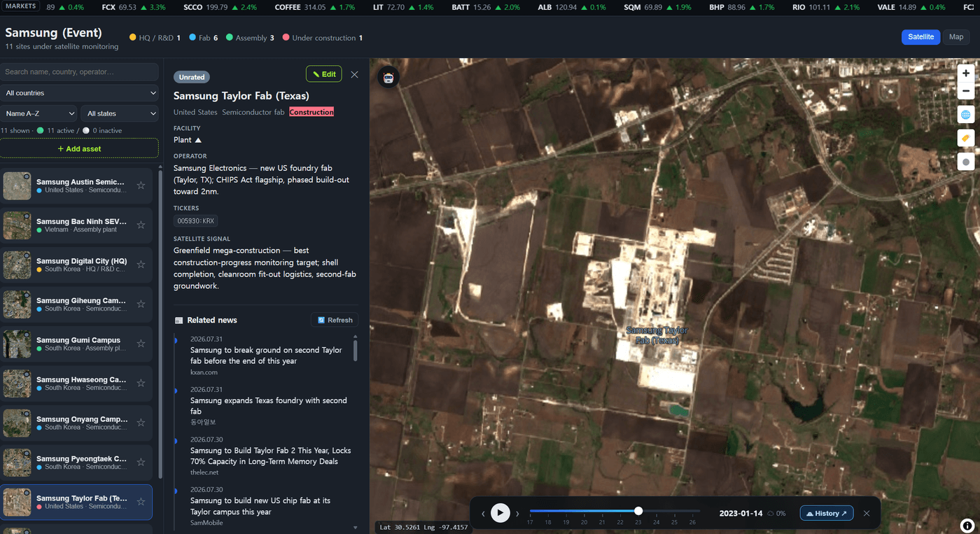Click the gray circle map control
This screenshot has height=534, width=980.
966,162
